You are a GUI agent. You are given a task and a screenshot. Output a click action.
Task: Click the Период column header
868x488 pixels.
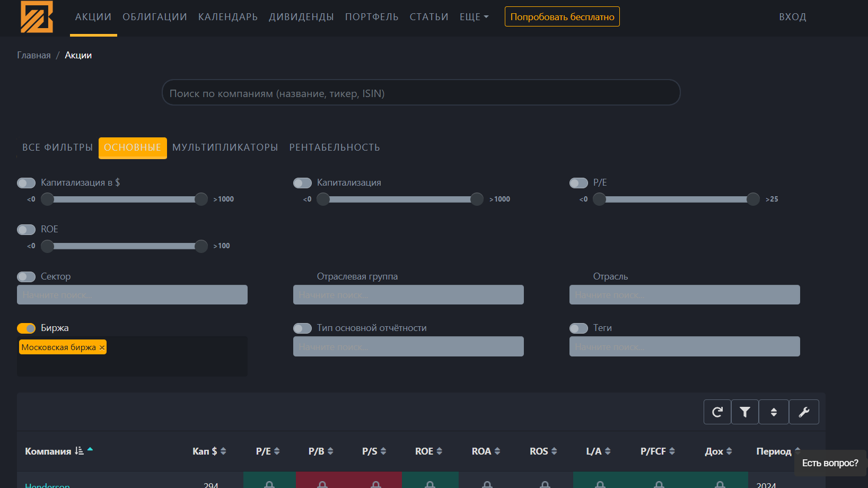coord(774,451)
